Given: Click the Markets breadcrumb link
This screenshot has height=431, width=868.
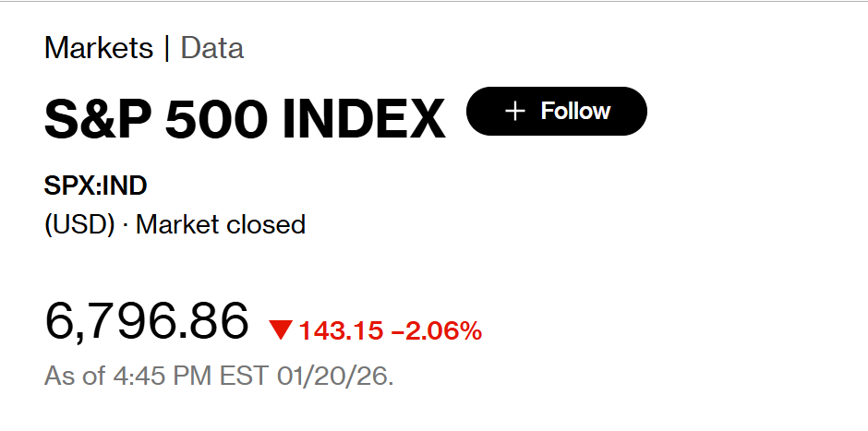Looking at the screenshot, I should coord(99,48).
